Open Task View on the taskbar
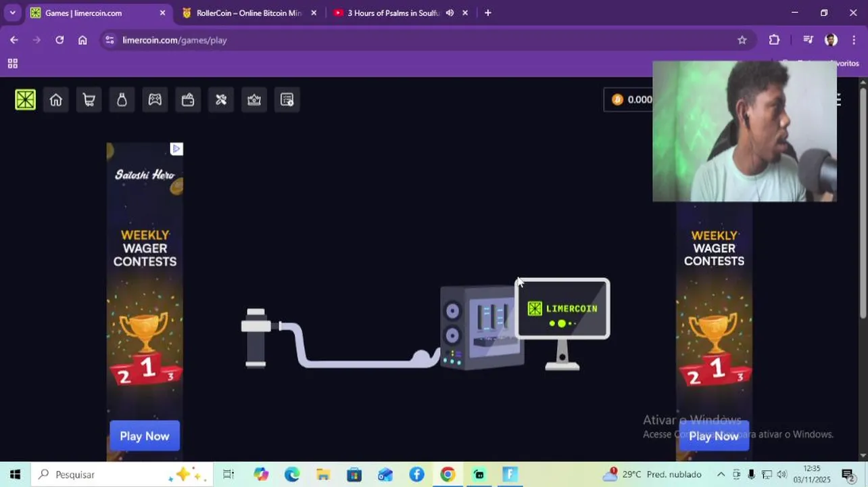 [228, 474]
